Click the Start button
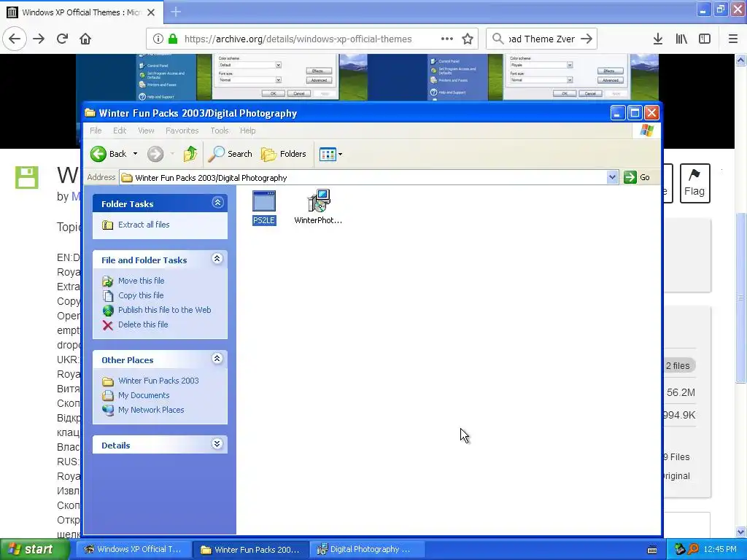This screenshot has height=560, width=747. point(34,550)
